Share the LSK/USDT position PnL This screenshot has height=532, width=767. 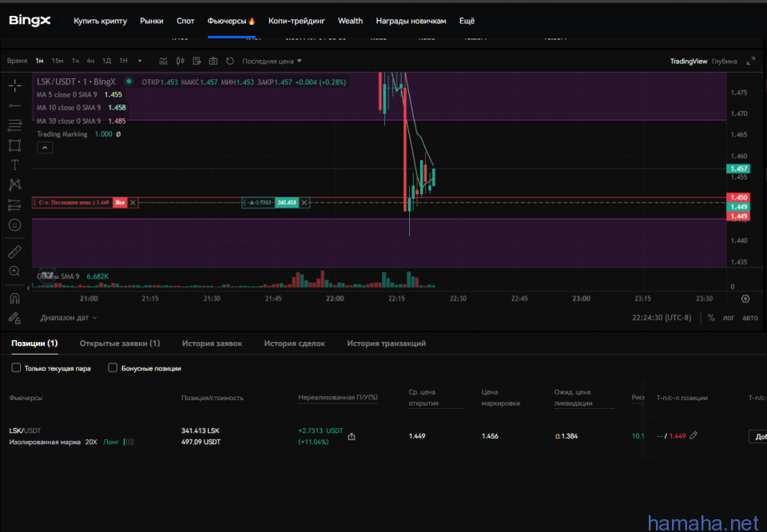pyautogui.click(x=352, y=436)
